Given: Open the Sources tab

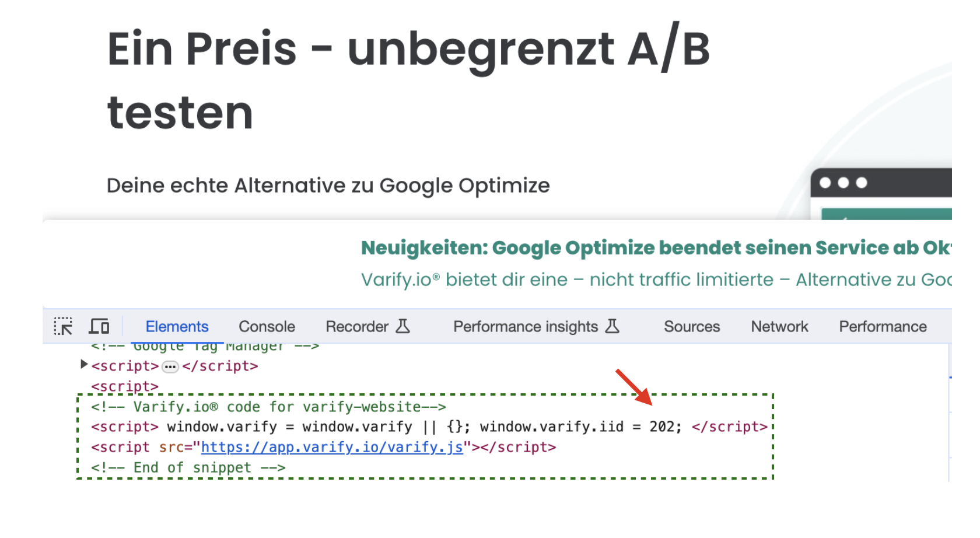Looking at the screenshot, I should (x=692, y=327).
